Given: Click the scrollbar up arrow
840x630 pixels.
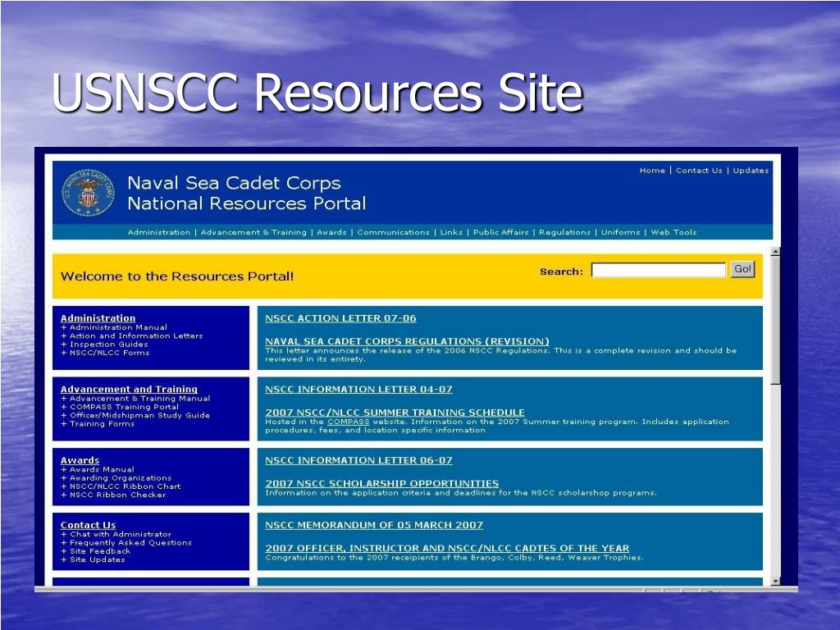Looking at the screenshot, I should click(775, 251).
